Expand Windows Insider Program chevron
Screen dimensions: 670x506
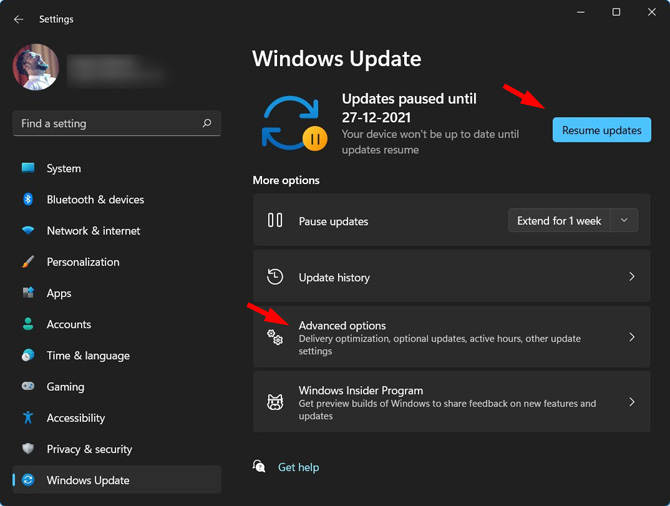pyautogui.click(x=632, y=402)
